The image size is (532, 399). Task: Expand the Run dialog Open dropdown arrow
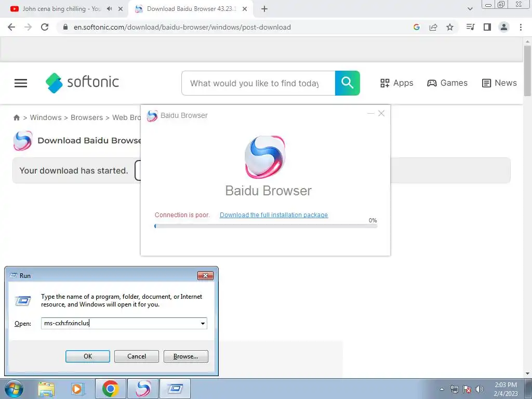pyautogui.click(x=203, y=323)
